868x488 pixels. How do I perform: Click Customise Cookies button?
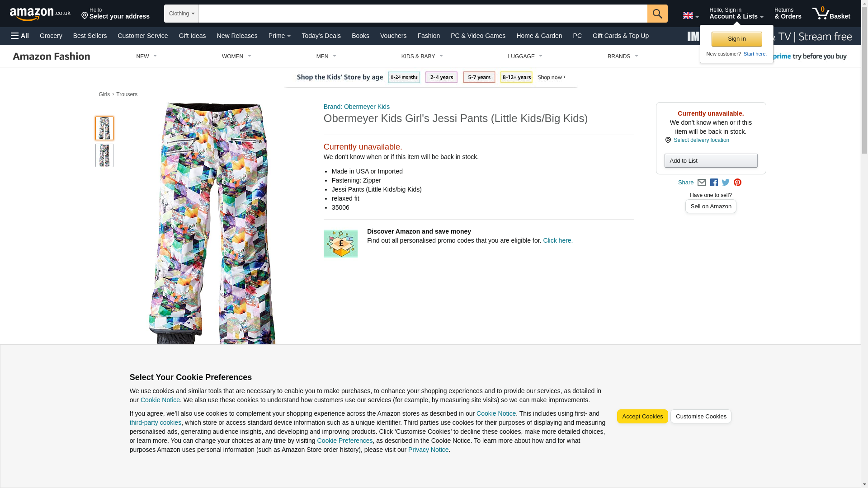click(x=700, y=417)
